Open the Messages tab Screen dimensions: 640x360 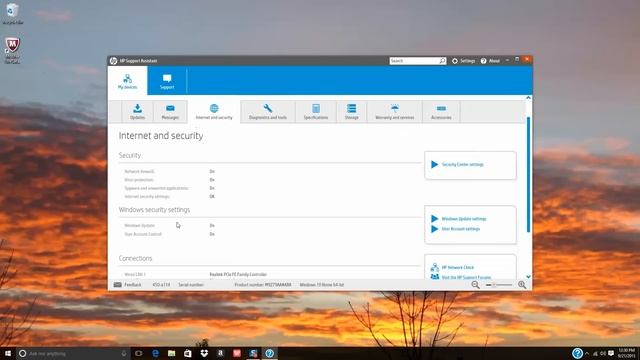coord(170,111)
